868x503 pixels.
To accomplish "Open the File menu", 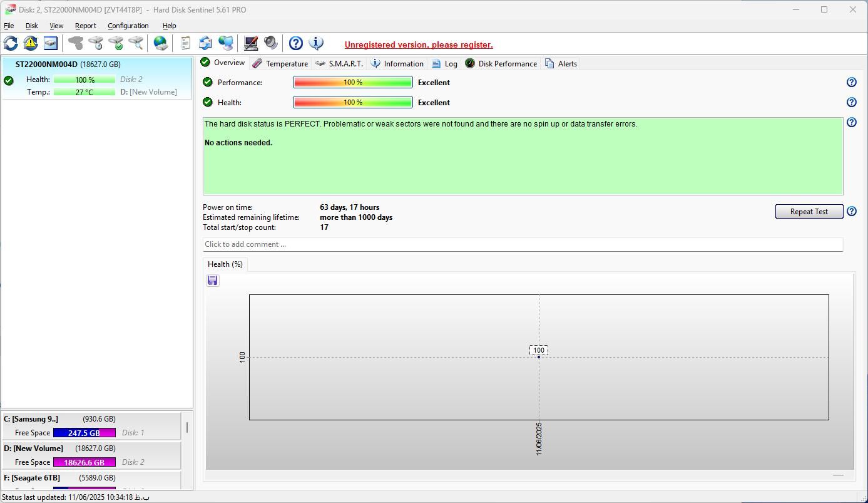I will pos(9,26).
